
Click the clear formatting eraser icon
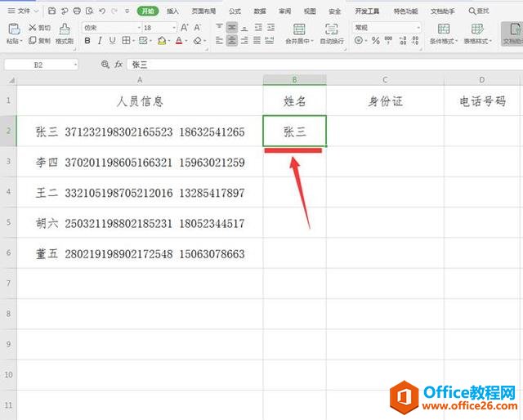198,41
